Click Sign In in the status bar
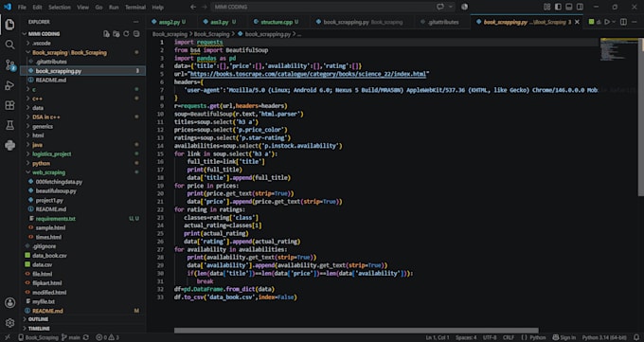This screenshot has height=342, width=644. 564,337
